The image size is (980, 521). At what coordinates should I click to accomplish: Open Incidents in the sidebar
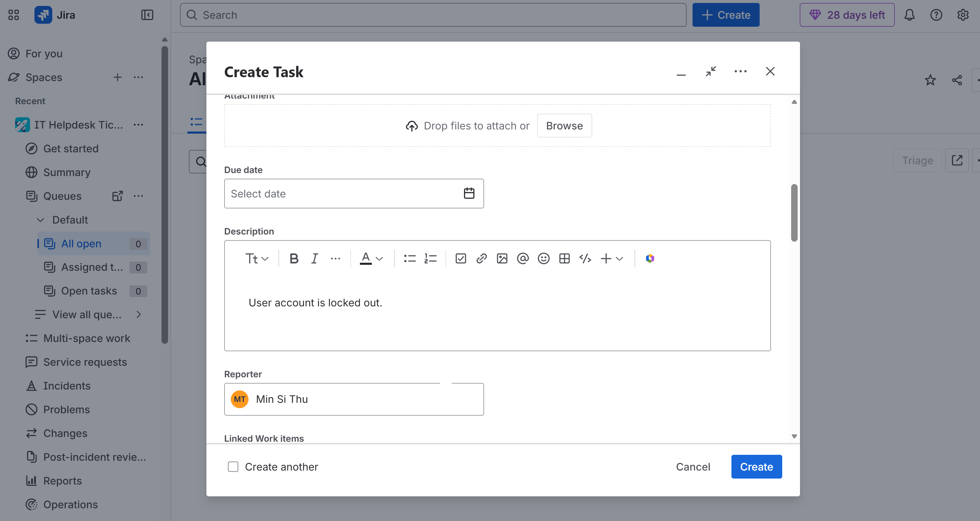coord(67,386)
